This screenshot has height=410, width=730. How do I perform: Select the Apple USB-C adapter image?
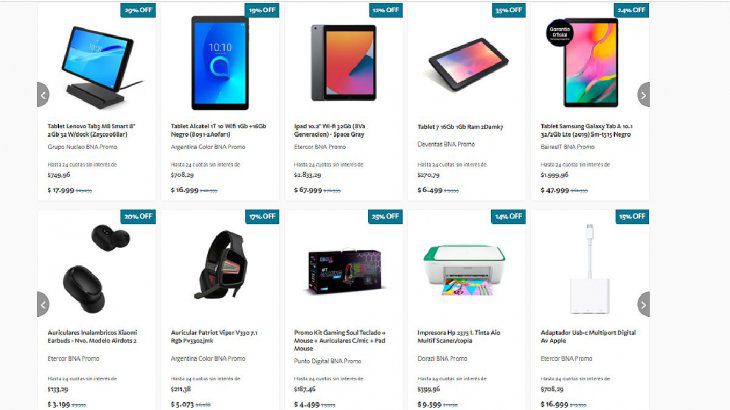point(590,269)
